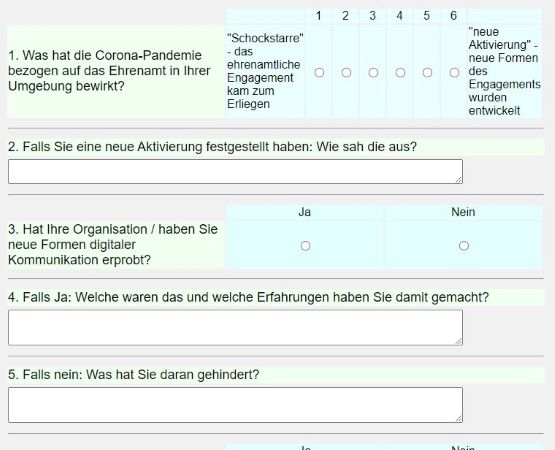Select rating 6 for Corona-Pandemie question
The image size is (555, 450).
(454, 73)
